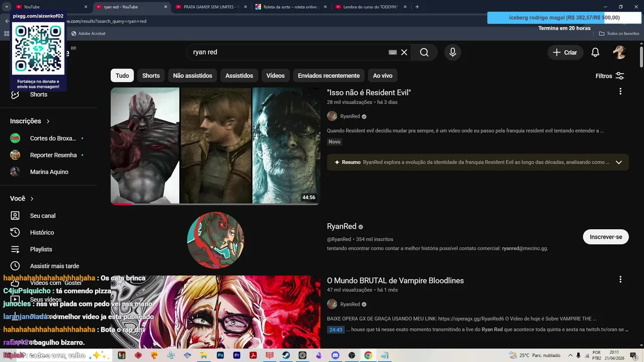Start voice search with the microphone

tap(453, 52)
